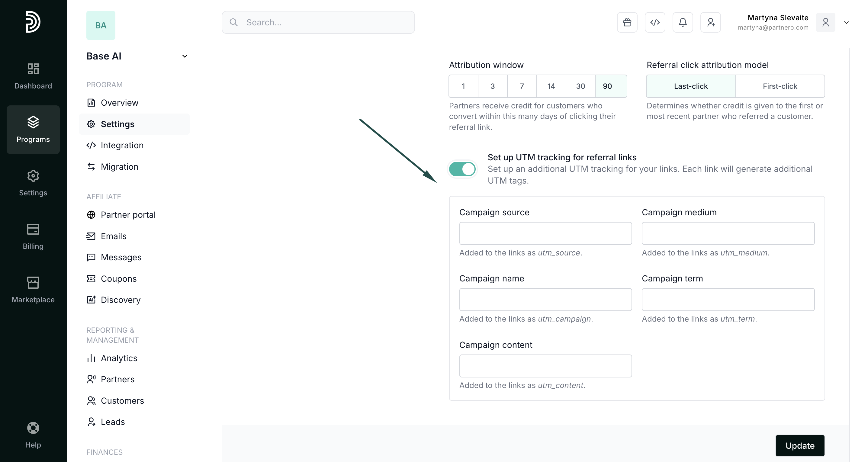868x462 pixels.
Task: Open the Integration menu item
Action: tap(122, 145)
